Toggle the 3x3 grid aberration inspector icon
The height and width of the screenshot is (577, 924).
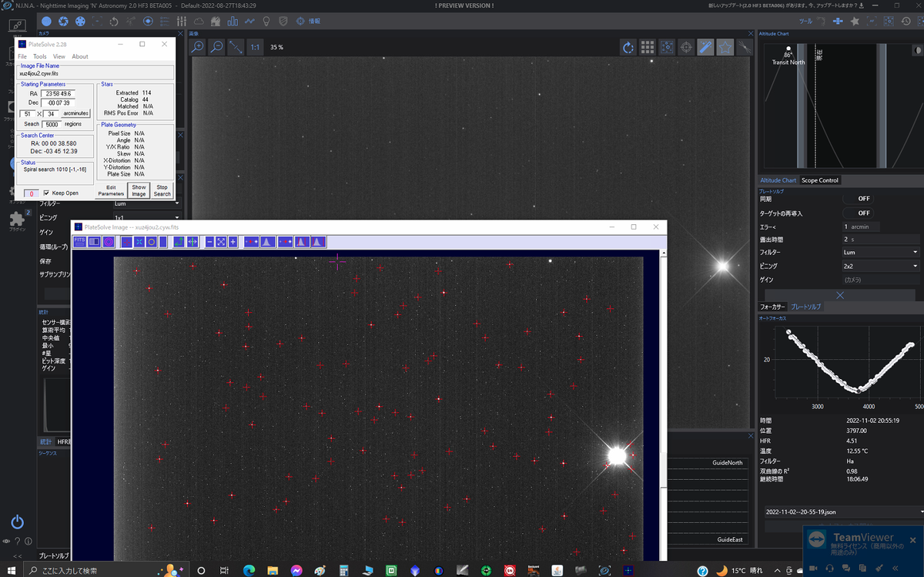(648, 48)
